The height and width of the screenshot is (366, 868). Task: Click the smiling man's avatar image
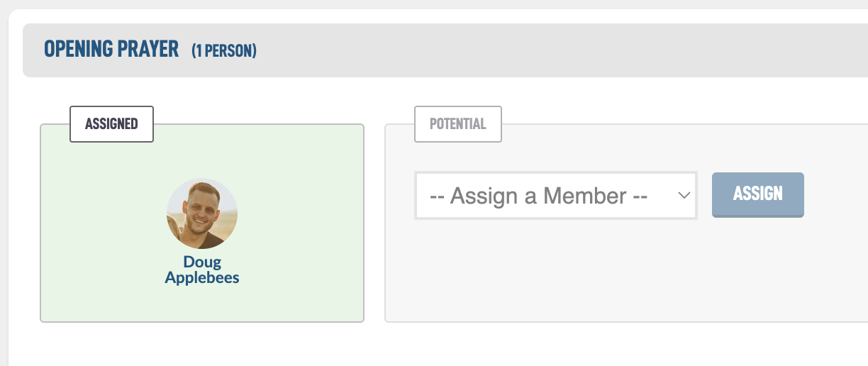(x=202, y=213)
